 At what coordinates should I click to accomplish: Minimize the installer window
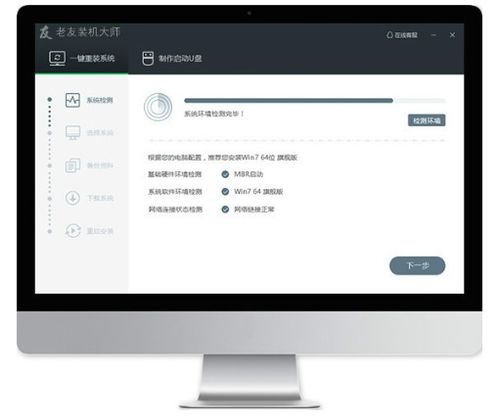tap(434, 35)
